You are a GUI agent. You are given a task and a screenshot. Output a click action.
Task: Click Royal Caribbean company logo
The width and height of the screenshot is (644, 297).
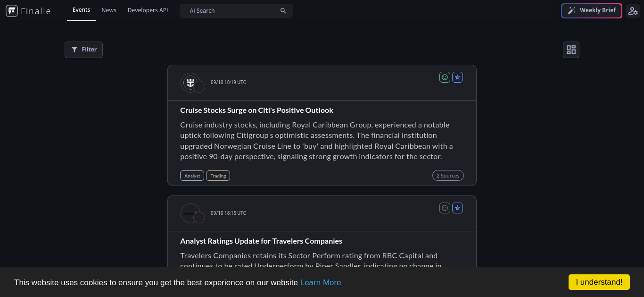click(190, 83)
